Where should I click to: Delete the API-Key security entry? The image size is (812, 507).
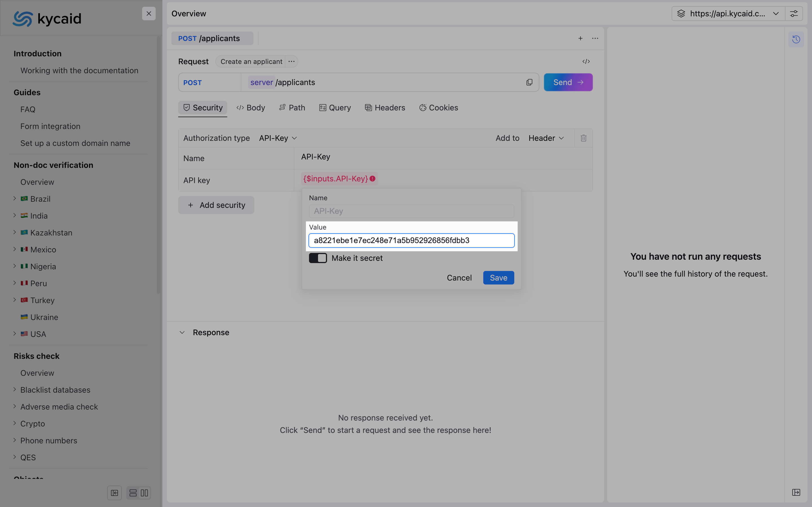[x=584, y=138]
